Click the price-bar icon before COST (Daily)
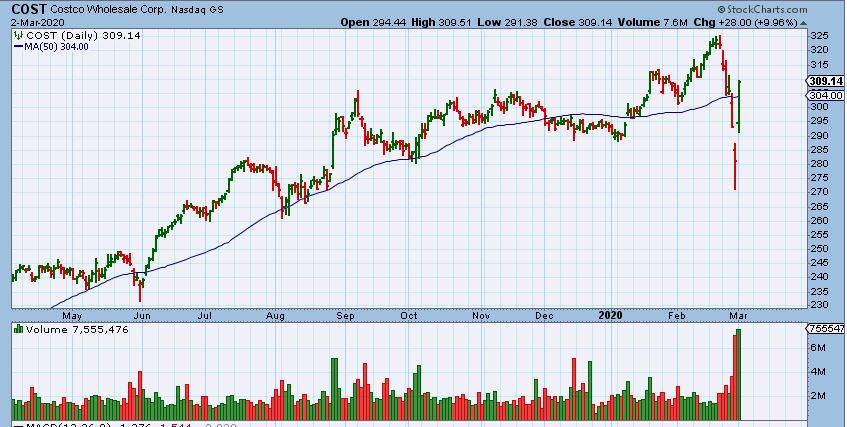 coord(19,35)
